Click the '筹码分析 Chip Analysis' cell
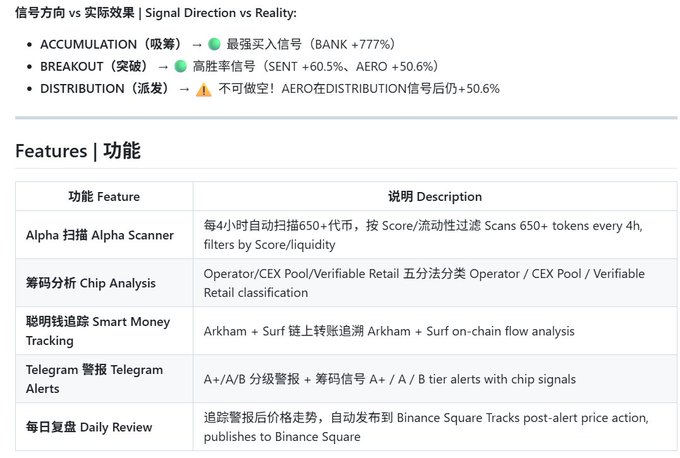The image size is (680, 458). click(x=104, y=283)
